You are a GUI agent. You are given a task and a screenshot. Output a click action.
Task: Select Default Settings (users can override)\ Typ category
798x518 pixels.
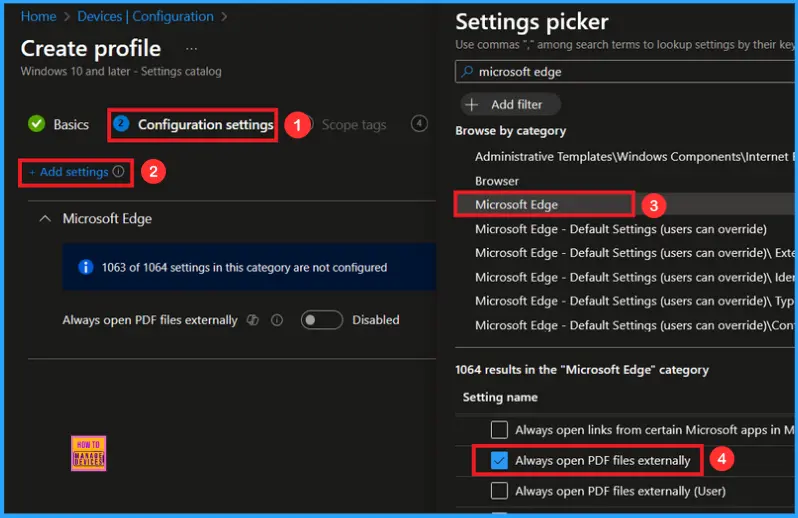(634, 301)
